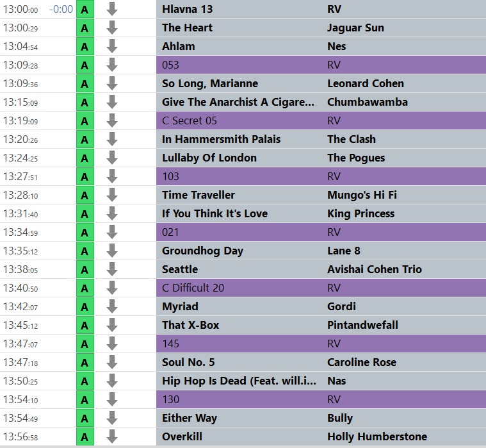The width and height of the screenshot is (486, 448).
Task: Toggle the green A marker at 13:04:54
Action: click(85, 47)
